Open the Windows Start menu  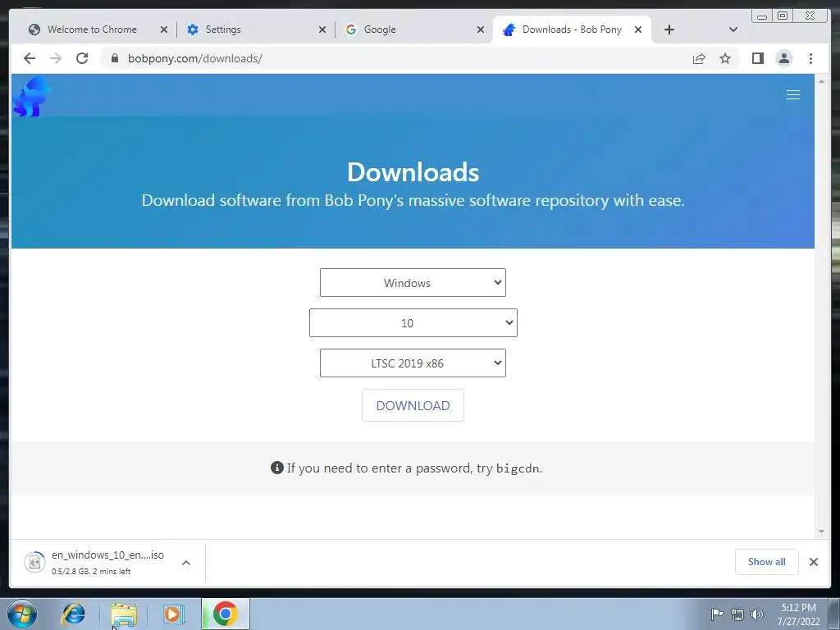tap(22, 614)
